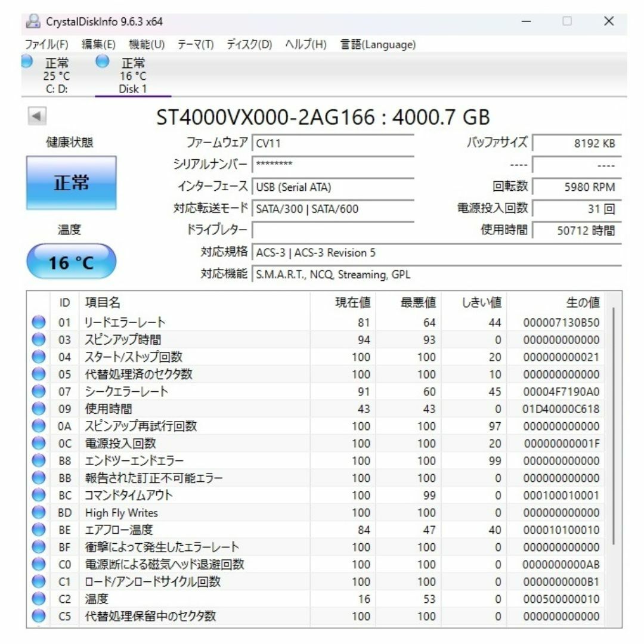644x644 pixels.
Task: Click the transfer mode field SATA/300 | SATA/600
Action: [x=333, y=209]
